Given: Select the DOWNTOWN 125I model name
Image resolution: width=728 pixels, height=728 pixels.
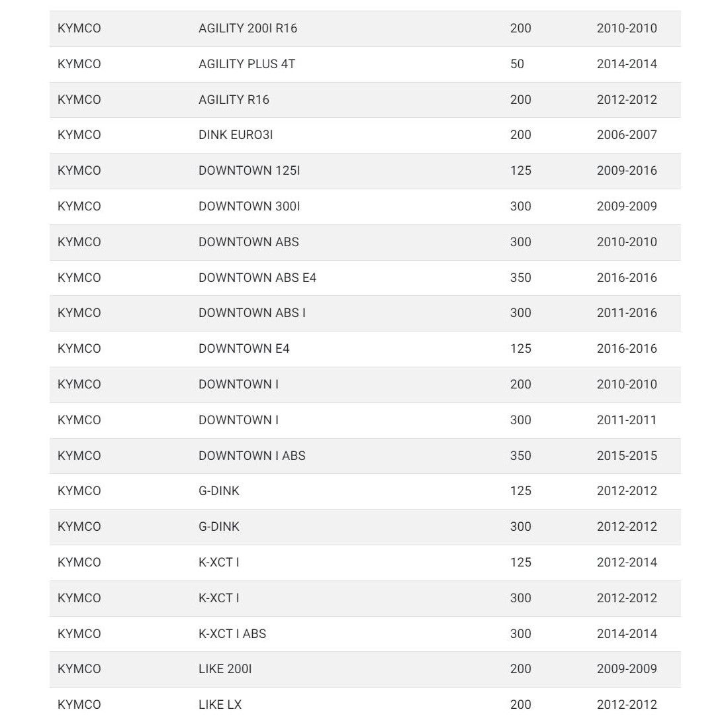Looking at the screenshot, I should (x=249, y=171).
